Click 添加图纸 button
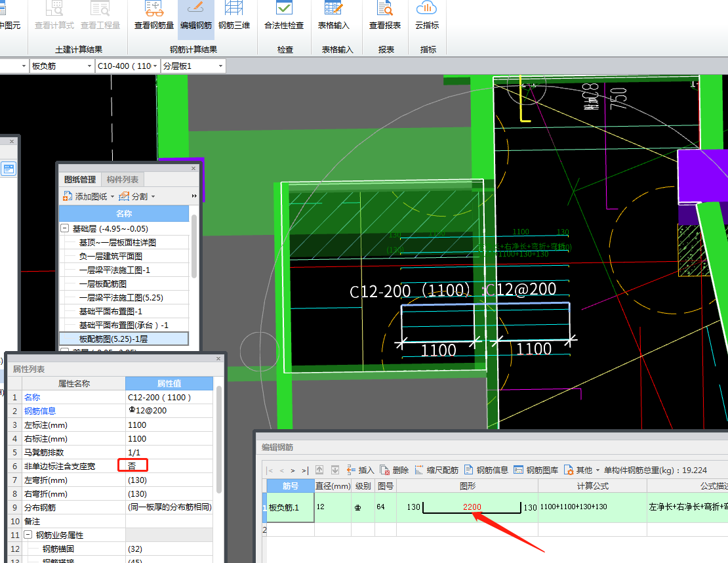728x563 pixels. tap(85, 196)
